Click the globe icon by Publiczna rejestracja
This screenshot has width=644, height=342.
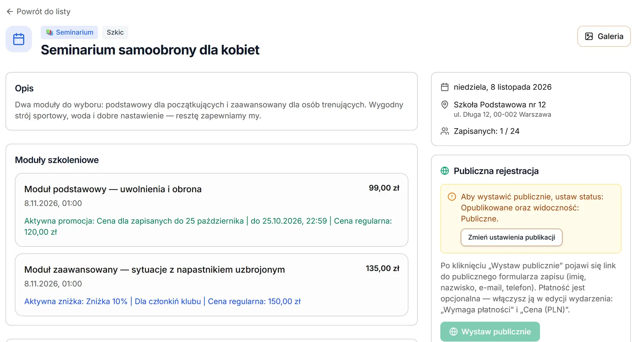click(445, 171)
